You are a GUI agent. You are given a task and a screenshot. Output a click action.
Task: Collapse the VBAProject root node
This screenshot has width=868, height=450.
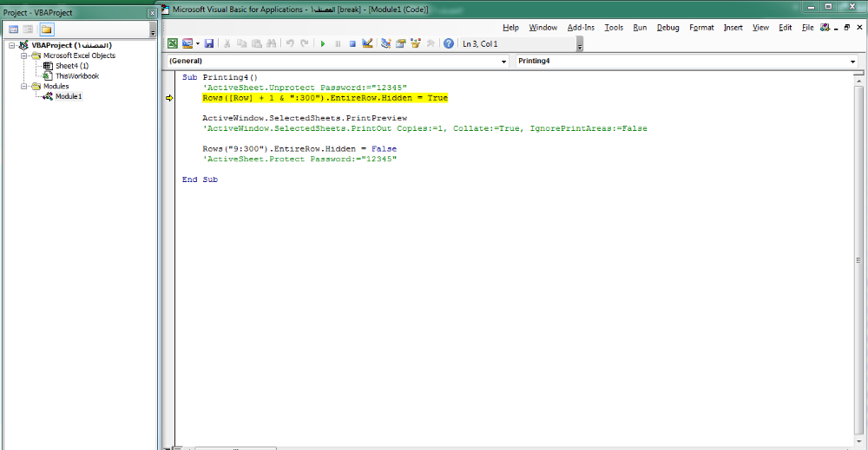point(10,45)
